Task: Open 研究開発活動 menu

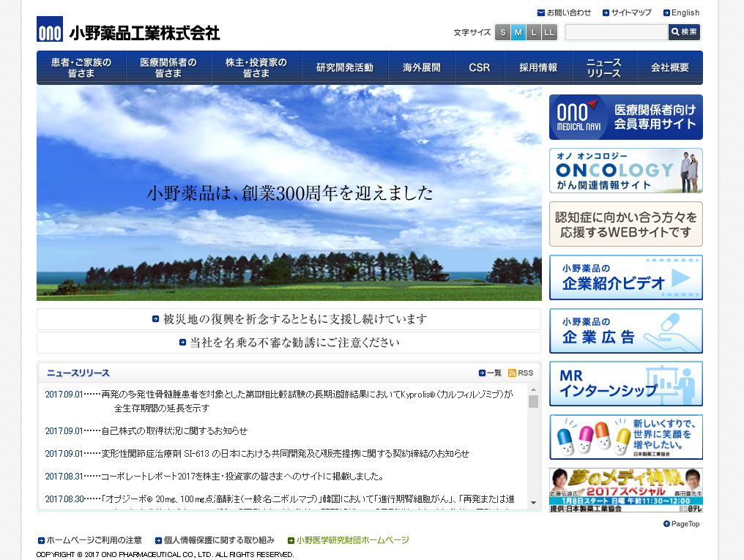Action: (x=345, y=68)
